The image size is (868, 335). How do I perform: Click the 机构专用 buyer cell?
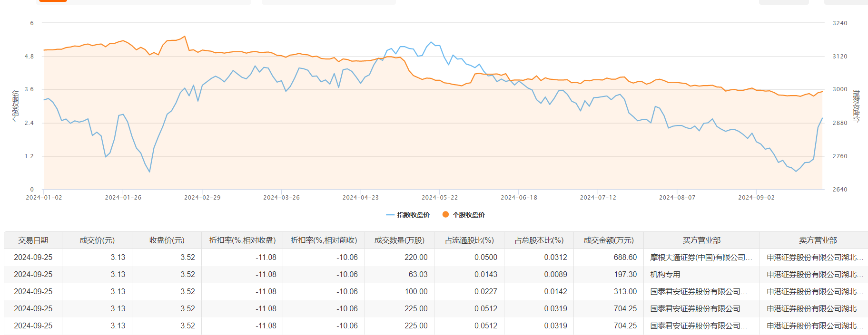(665, 275)
